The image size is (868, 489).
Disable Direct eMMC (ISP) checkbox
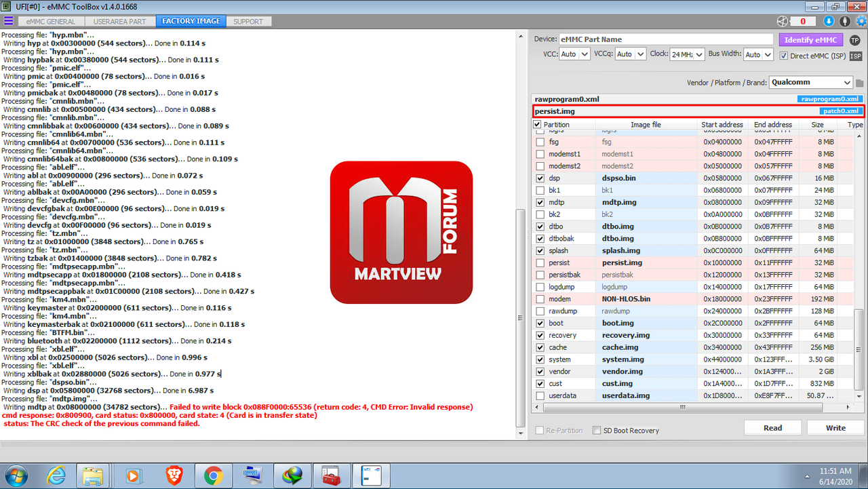click(784, 56)
